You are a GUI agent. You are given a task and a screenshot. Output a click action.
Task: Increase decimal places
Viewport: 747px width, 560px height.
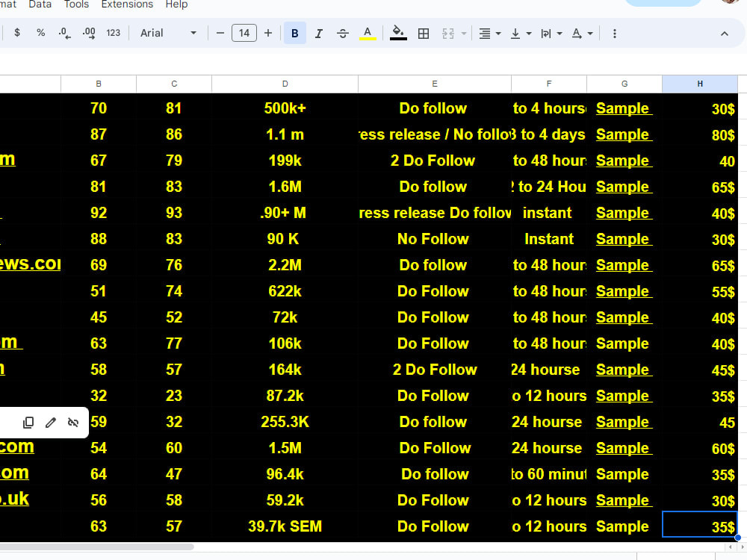[89, 33]
